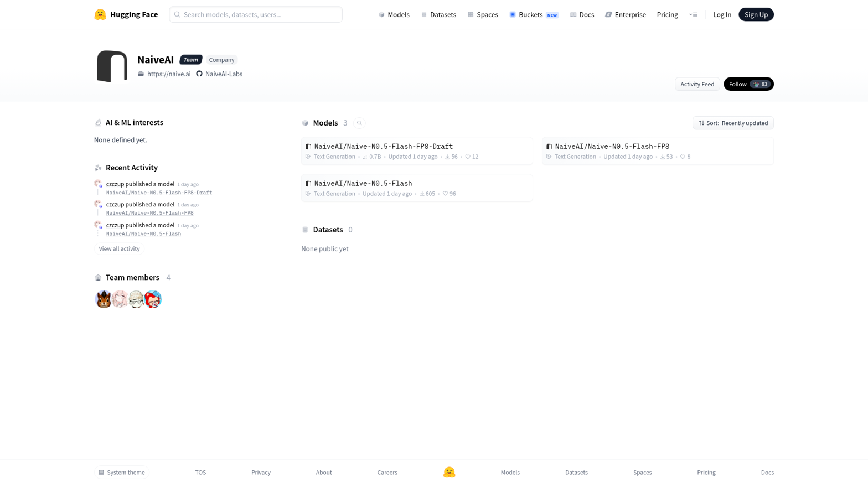Click the Docs link in the footer

(767, 472)
